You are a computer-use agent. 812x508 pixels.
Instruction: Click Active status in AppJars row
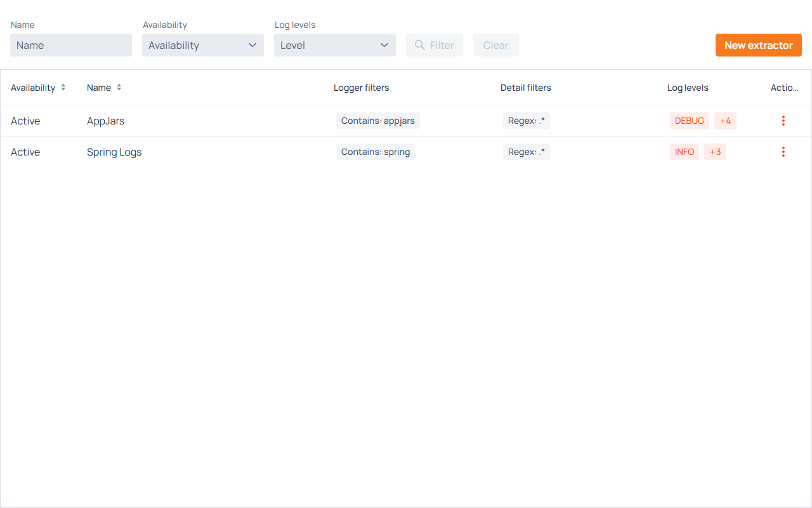(x=25, y=121)
